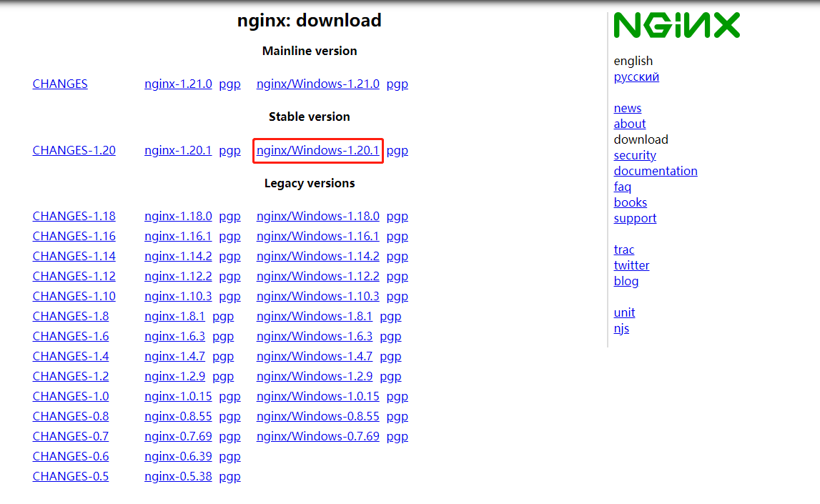Download nginx-1.21.0 source

pyautogui.click(x=178, y=84)
